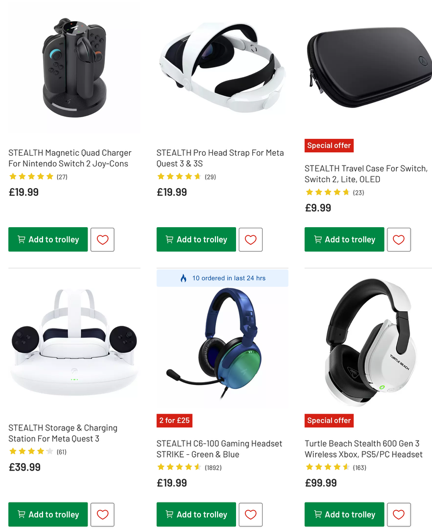
Task: Open STEALTH Magnetic Quad Charger product title
Action: [70, 158]
